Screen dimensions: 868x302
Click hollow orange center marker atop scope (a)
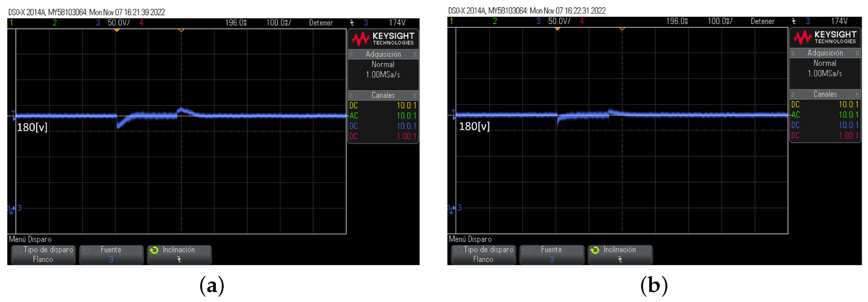[181, 31]
